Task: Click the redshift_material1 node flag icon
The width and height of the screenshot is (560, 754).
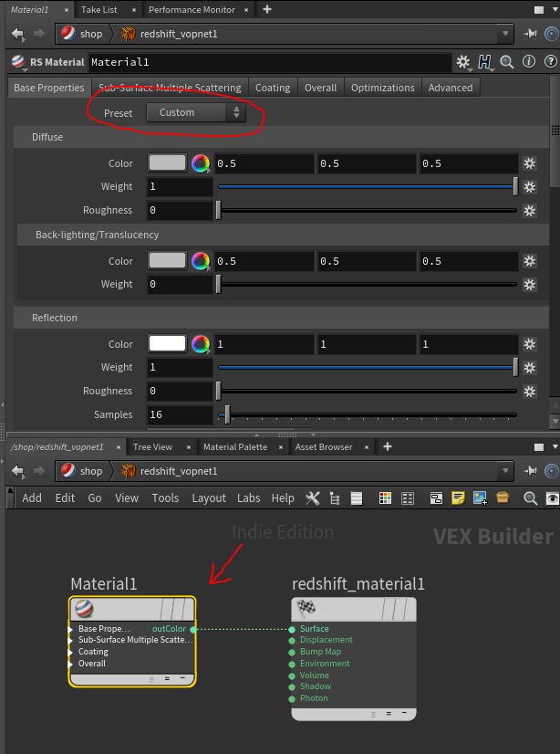Action: tap(306, 610)
